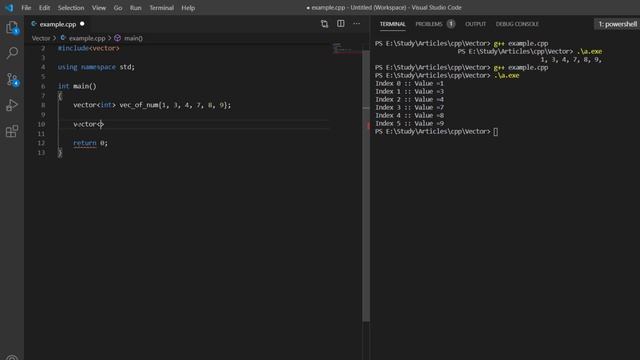
Task: Select the example.cpp editor tab
Action: 58,24
